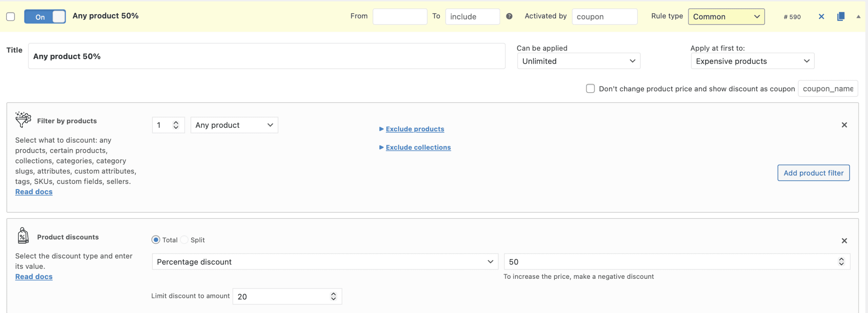The height and width of the screenshot is (313, 868).
Task: Check the rule selection checkbox
Action: (x=11, y=17)
